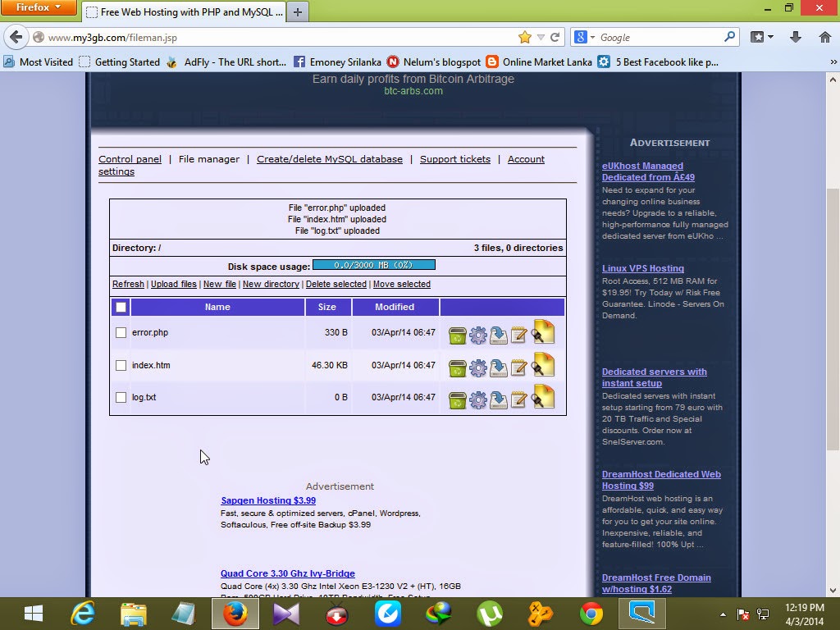Image resolution: width=840 pixels, height=630 pixels.
Task: Show hidden system tray icons arrow
Action: (x=723, y=614)
